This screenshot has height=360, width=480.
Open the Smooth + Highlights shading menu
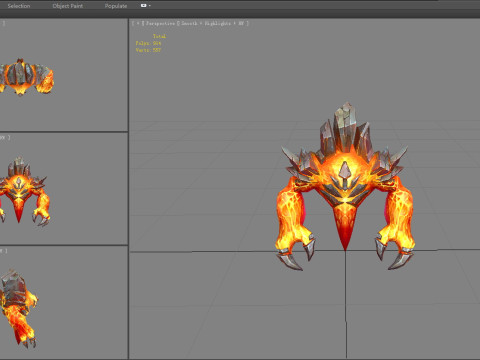(212, 23)
